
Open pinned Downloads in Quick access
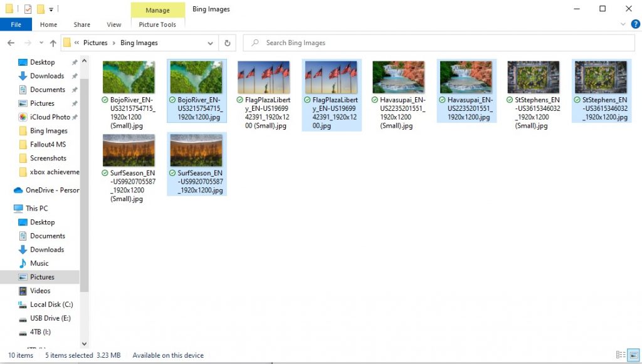click(x=46, y=76)
